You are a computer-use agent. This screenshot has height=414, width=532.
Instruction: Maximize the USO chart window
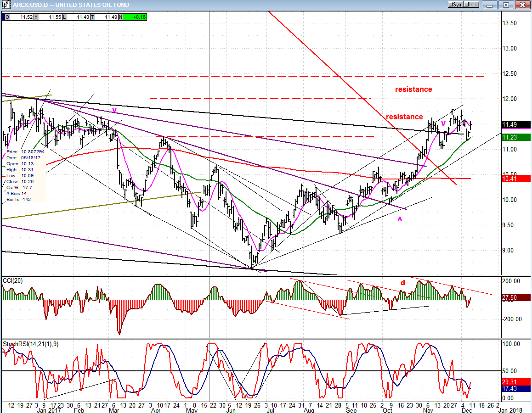pos(506,5)
